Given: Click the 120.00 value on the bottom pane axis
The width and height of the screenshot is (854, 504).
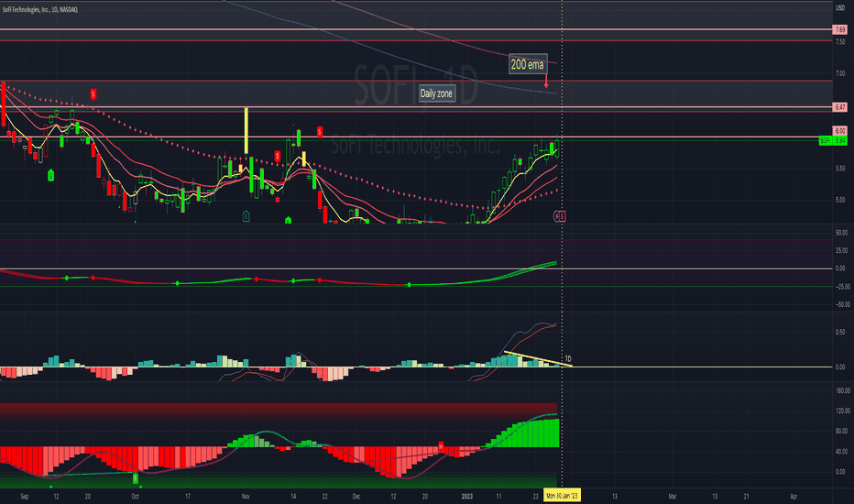Looking at the screenshot, I should (842, 411).
